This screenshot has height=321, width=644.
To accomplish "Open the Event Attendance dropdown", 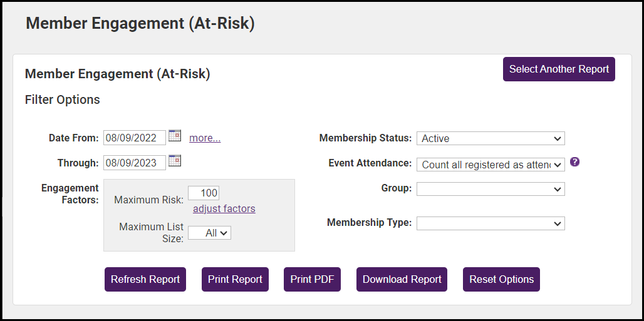I will 490,164.
